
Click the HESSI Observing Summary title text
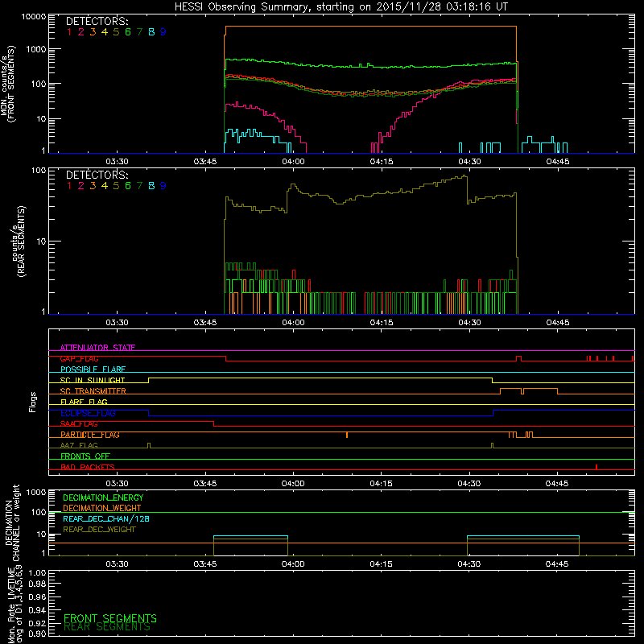[x=341, y=7]
